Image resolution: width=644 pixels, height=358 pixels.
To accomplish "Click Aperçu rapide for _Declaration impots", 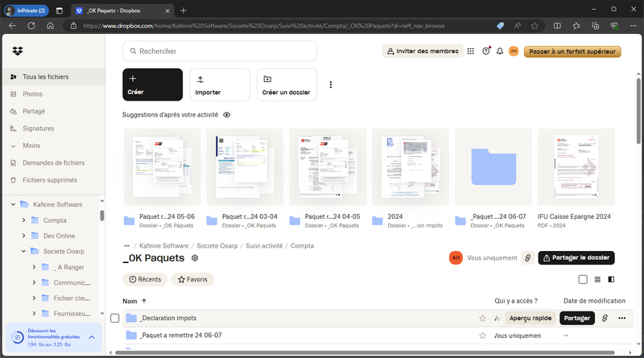I will coord(530,318).
